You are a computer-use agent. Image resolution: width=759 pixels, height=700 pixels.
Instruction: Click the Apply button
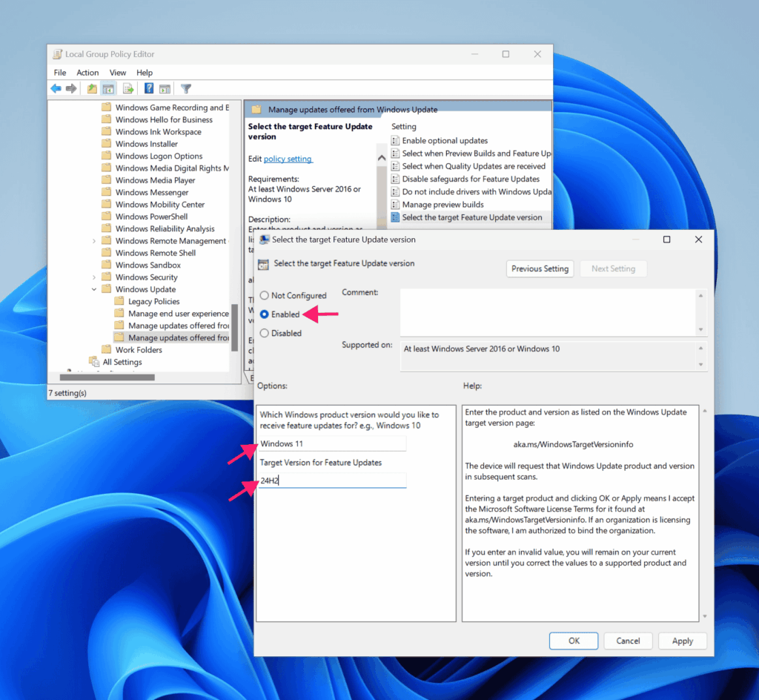(x=683, y=641)
